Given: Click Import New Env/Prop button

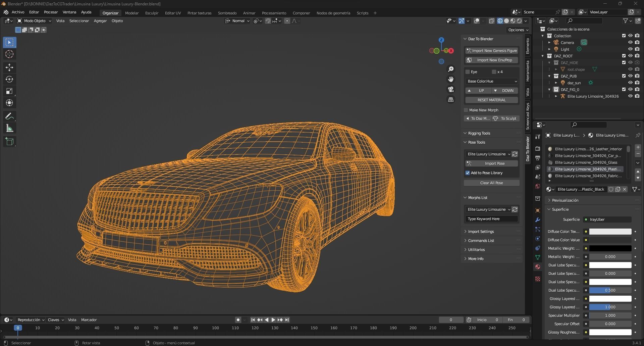Looking at the screenshot, I should (x=492, y=60).
